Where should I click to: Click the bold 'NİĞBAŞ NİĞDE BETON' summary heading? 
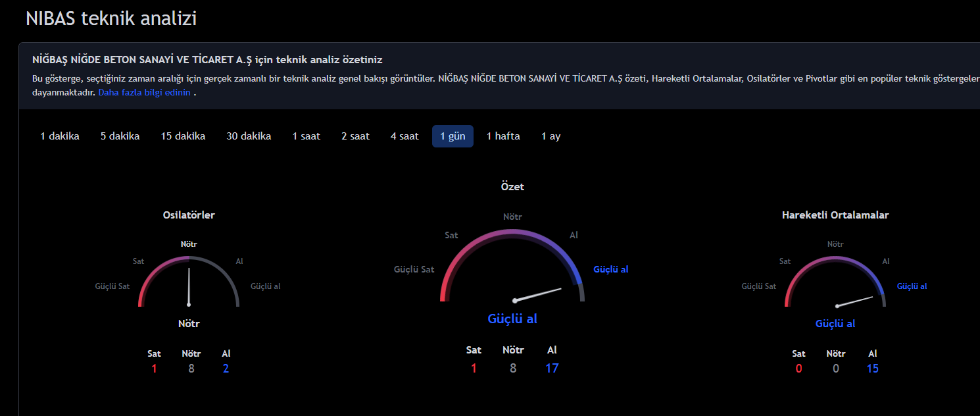[207, 60]
